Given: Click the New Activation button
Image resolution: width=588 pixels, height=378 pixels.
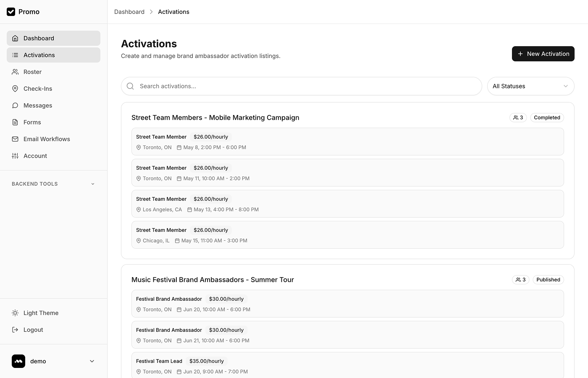Looking at the screenshot, I should [x=543, y=54].
